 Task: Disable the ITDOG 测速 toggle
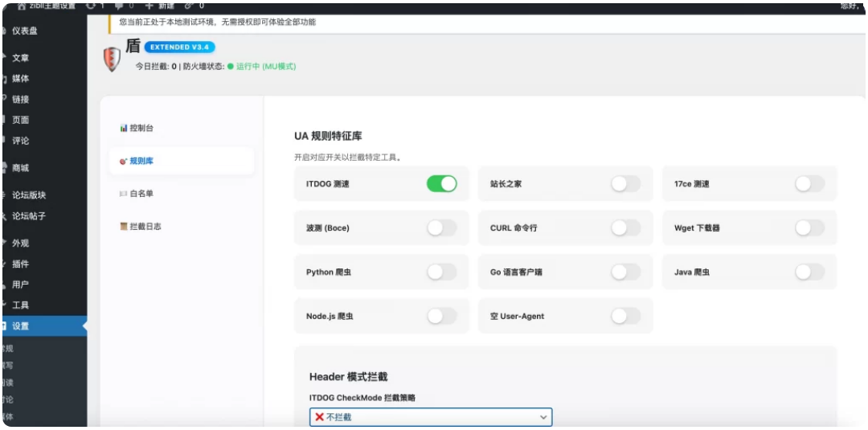441,184
